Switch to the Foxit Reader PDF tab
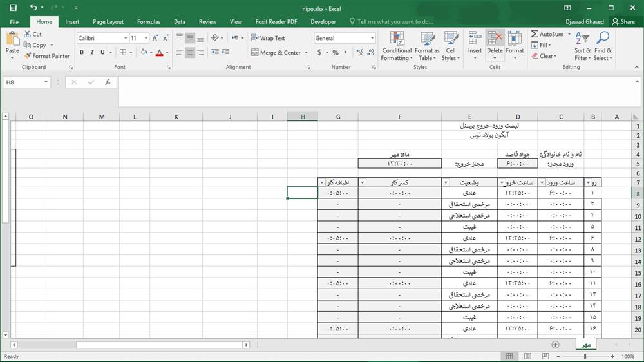The height and width of the screenshot is (362, 644). pos(276,22)
